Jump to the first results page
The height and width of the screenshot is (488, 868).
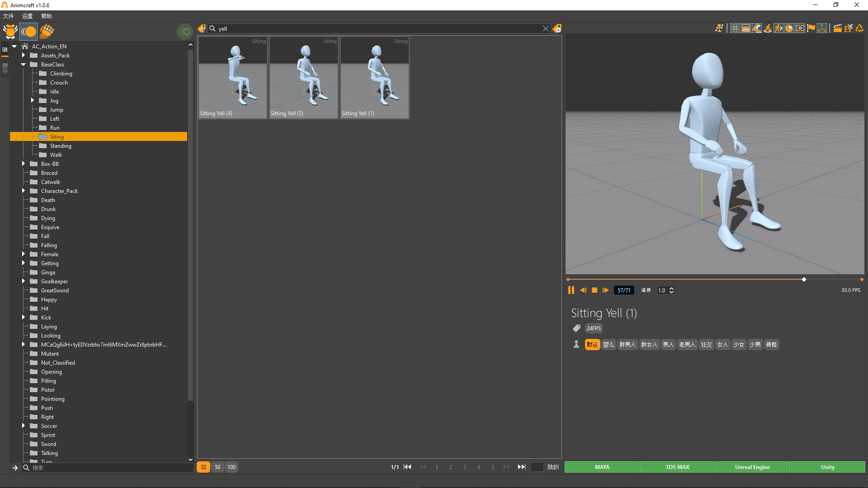407,467
